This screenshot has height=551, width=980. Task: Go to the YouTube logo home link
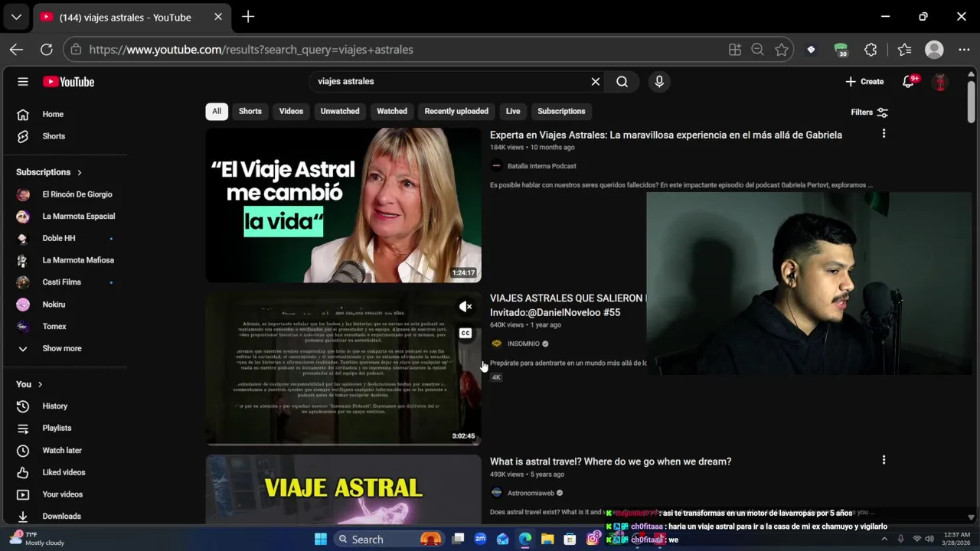pos(68,82)
